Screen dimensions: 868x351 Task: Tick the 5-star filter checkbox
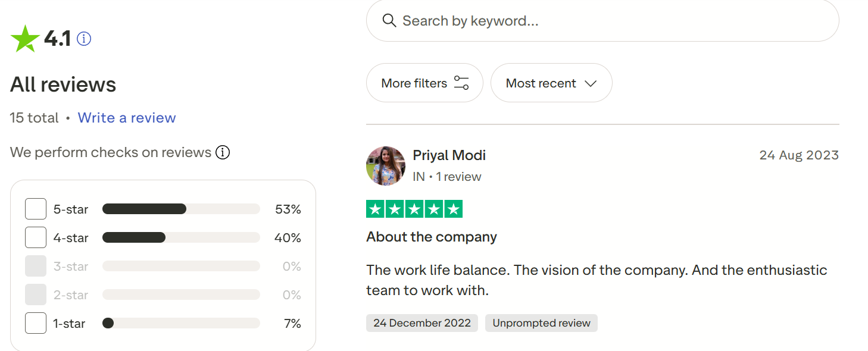pos(36,209)
